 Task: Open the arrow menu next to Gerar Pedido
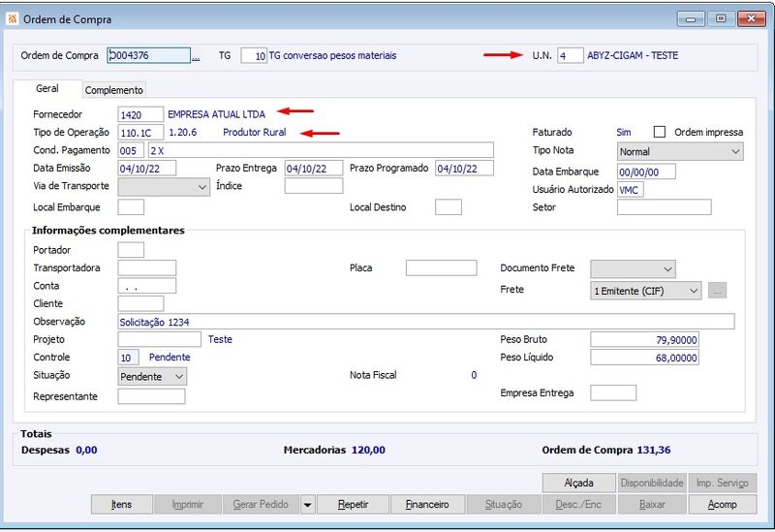[x=307, y=505]
